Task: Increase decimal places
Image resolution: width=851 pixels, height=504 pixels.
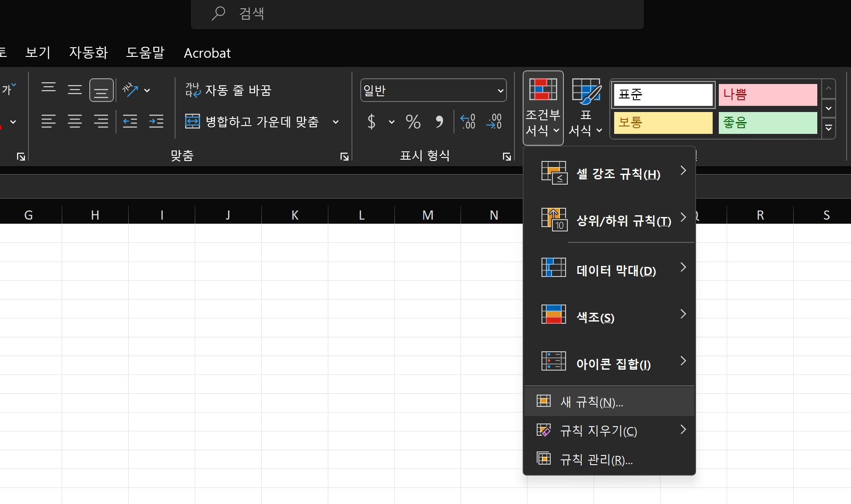Action: [468, 122]
